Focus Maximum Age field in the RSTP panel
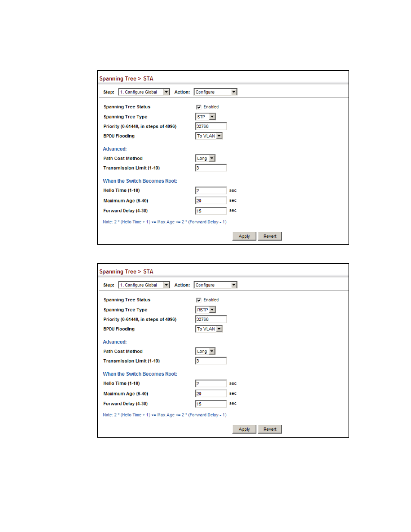Image resolution: width=411 pixels, height=532 pixels. 211,394
